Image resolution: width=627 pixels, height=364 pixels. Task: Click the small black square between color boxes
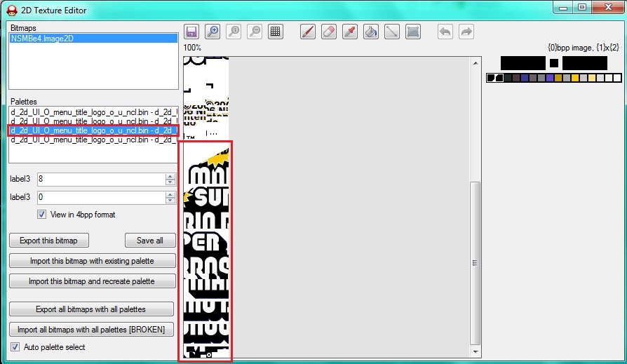tap(554, 63)
